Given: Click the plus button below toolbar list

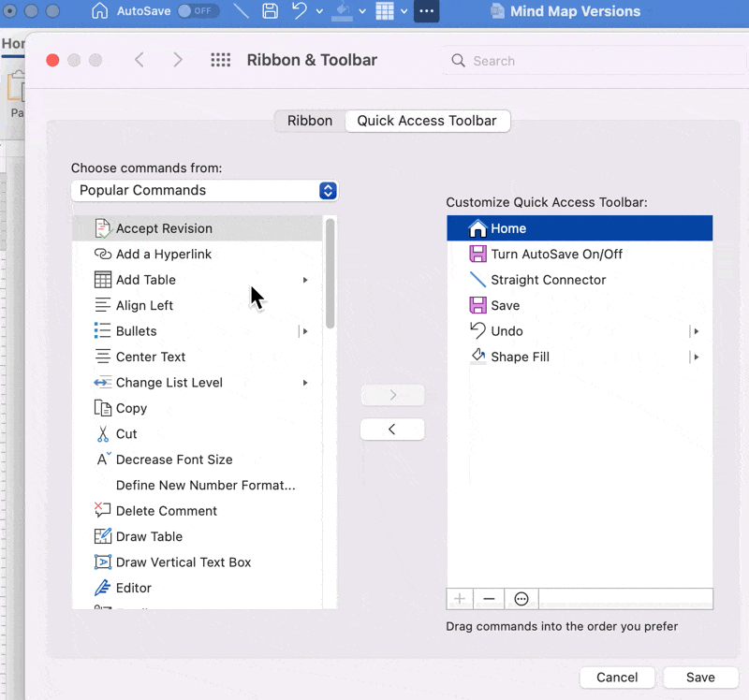Looking at the screenshot, I should [460, 599].
